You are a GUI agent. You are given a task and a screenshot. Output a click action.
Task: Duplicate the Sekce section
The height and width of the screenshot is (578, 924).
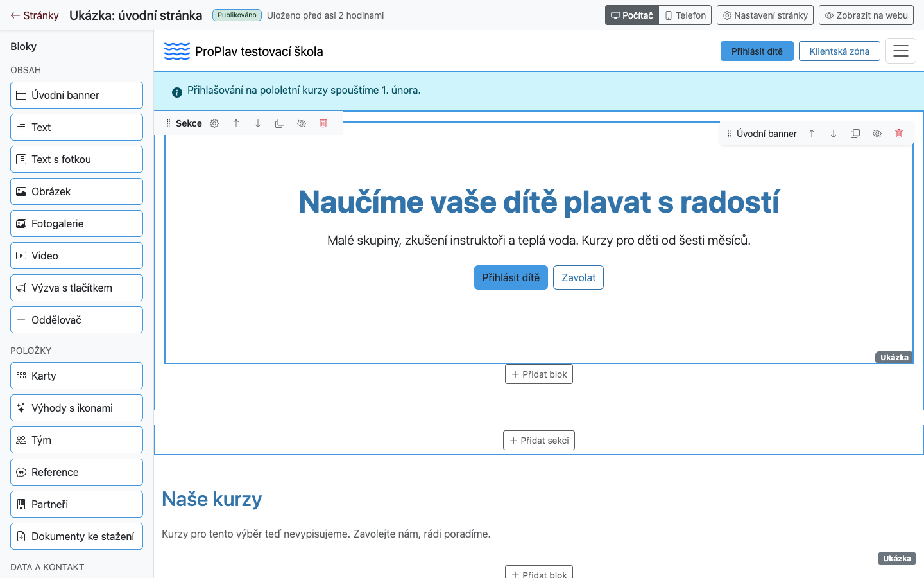pyautogui.click(x=280, y=123)
